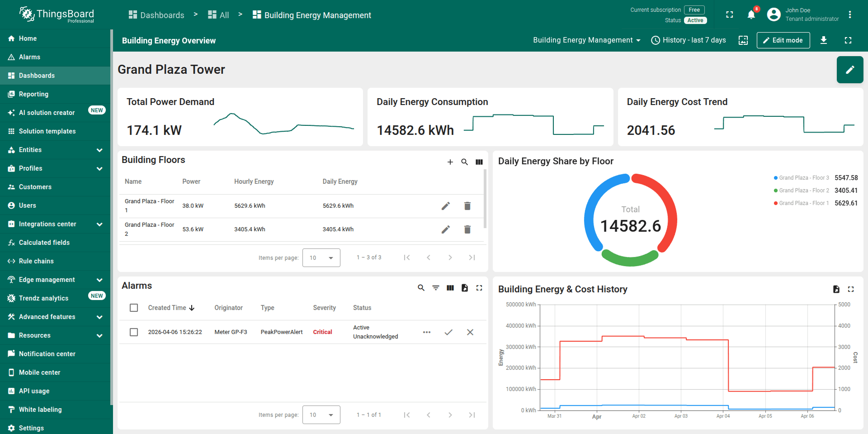The height and width of the screenshot is (434, 868).
Task: Open History - last 7 days time window
Action: [x=689, y=40]
